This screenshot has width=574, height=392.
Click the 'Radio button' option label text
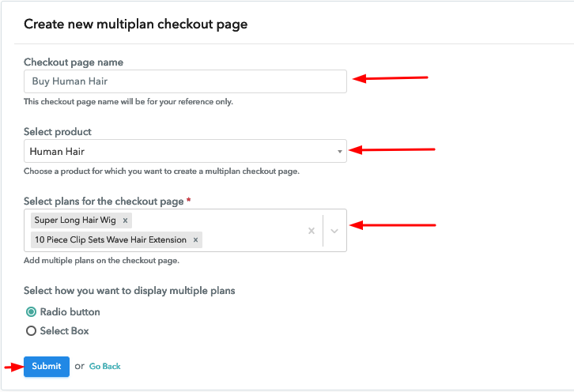click(70, 312)
